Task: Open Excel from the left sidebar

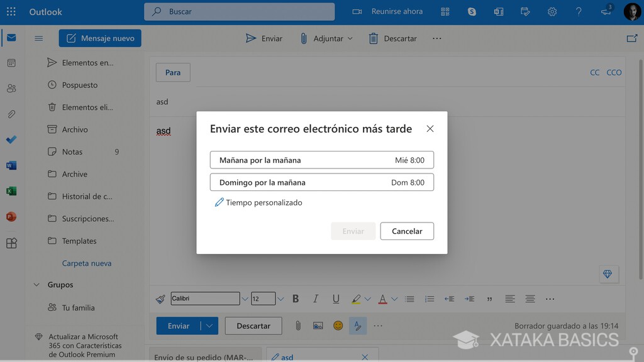Action: [11, 190]
